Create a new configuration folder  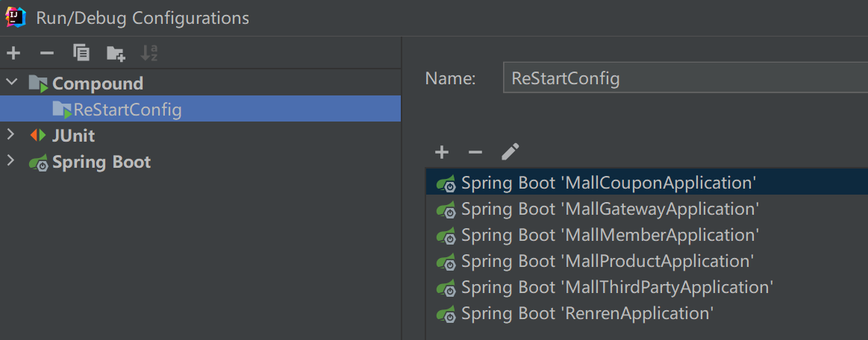(x=116, y=53)
